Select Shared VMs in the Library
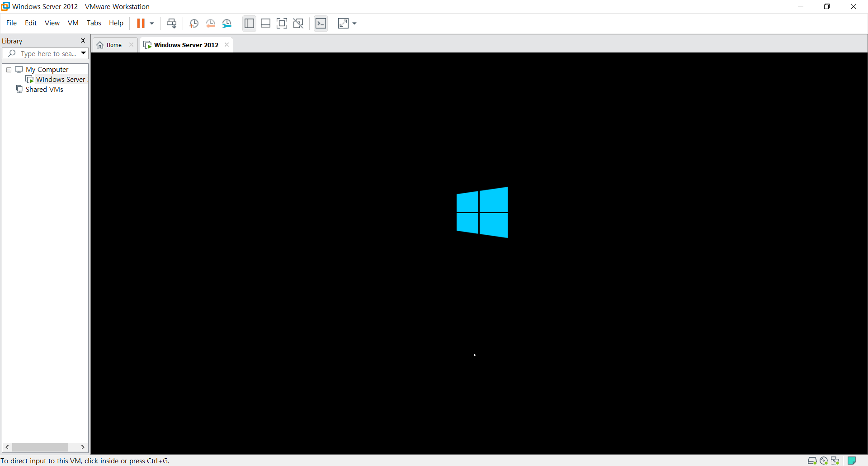Image resolution: width=868 pixels, height=466 pixels. 44,90
